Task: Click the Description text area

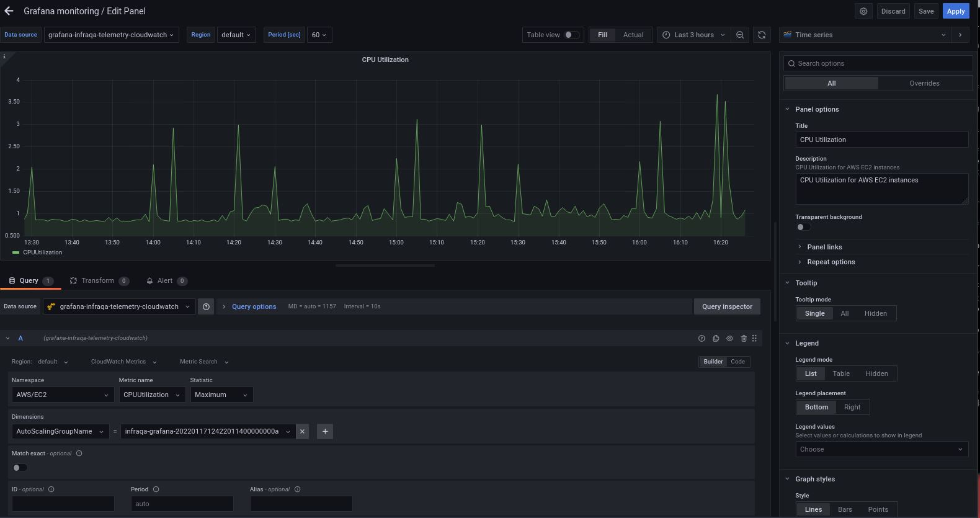Action: point(881,189)
